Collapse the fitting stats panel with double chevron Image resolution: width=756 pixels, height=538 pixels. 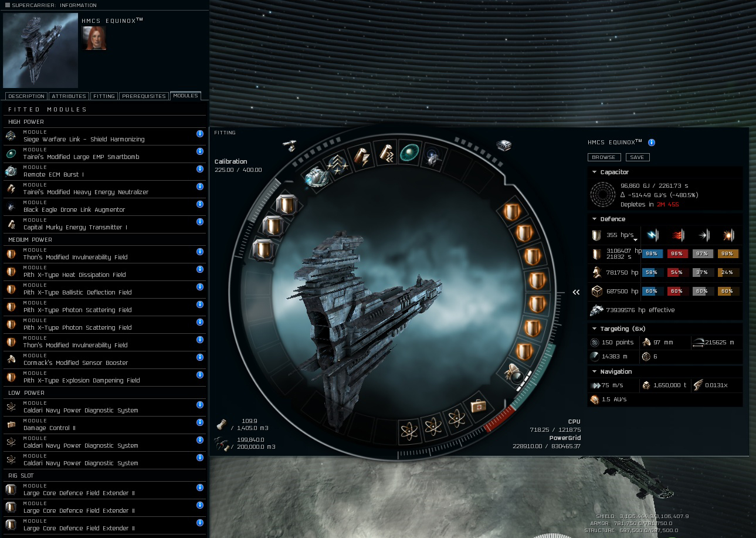pyautogui.click(x=576, y=292)
